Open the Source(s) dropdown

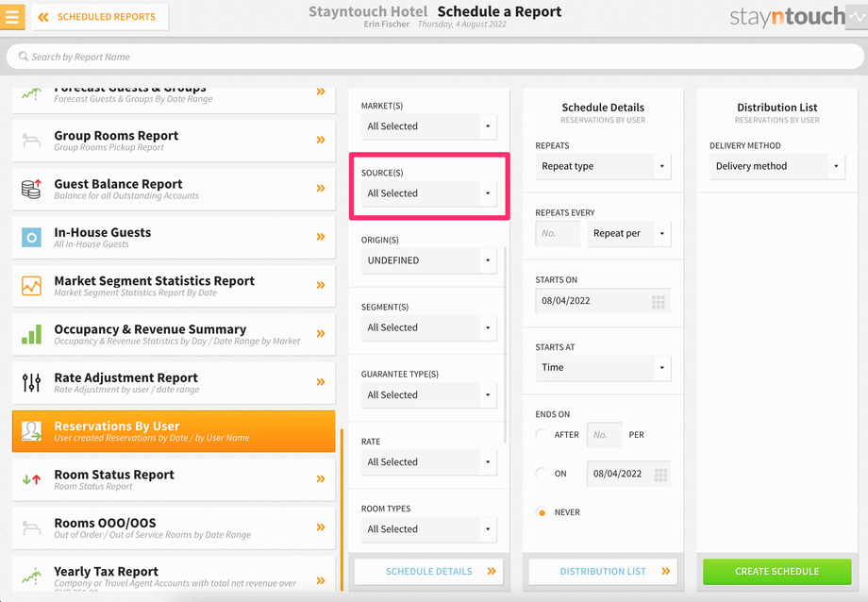click(429, 193)
